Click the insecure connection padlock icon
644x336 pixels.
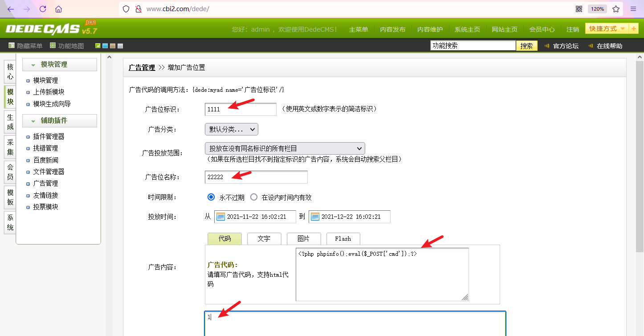click(138, 9)
